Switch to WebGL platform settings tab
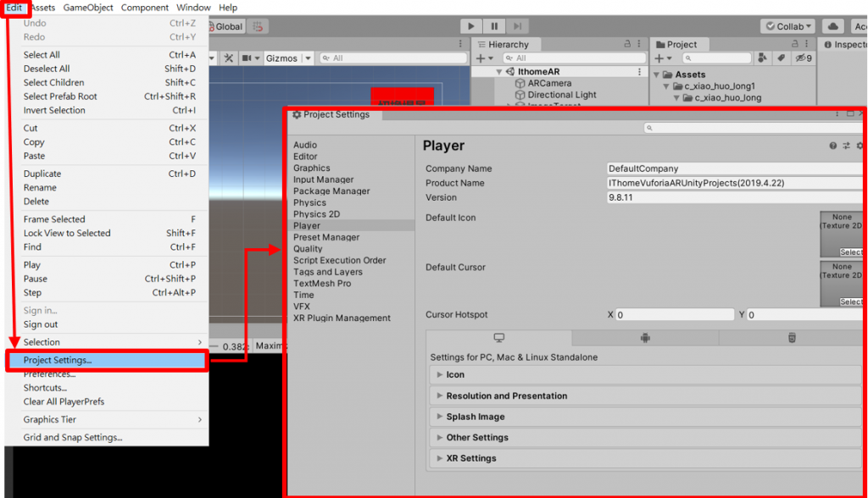The width and height of the screenshot is (868, 498). (792, 338)
